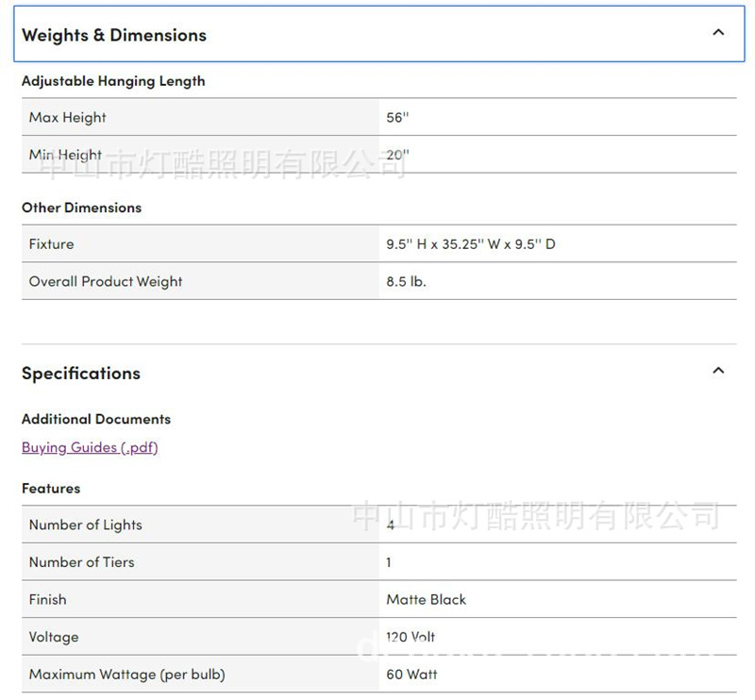Select the Maximum Wattage (per bulb) label

click(x=127, y=674)
